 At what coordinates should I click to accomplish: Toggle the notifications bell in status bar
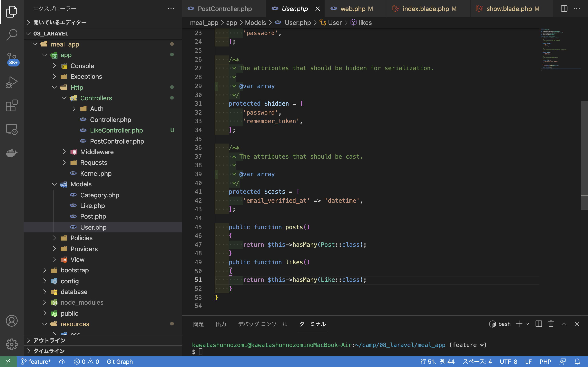point(577,362)
